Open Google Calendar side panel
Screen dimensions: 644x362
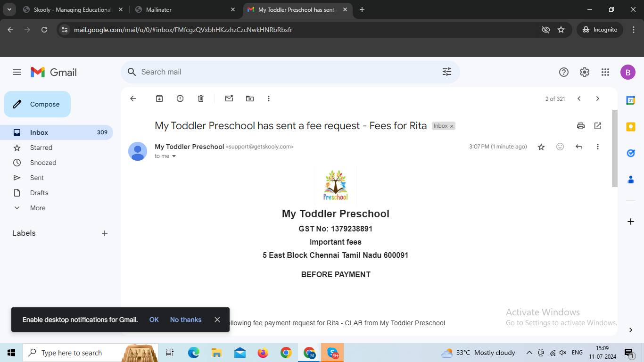631,100
